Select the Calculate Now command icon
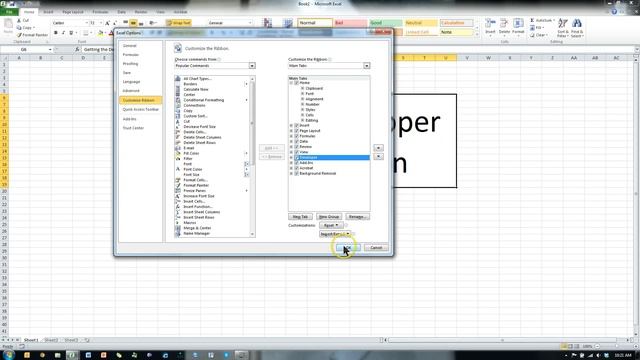Screen dimensions: 640x360 click(x=178, y=89)
